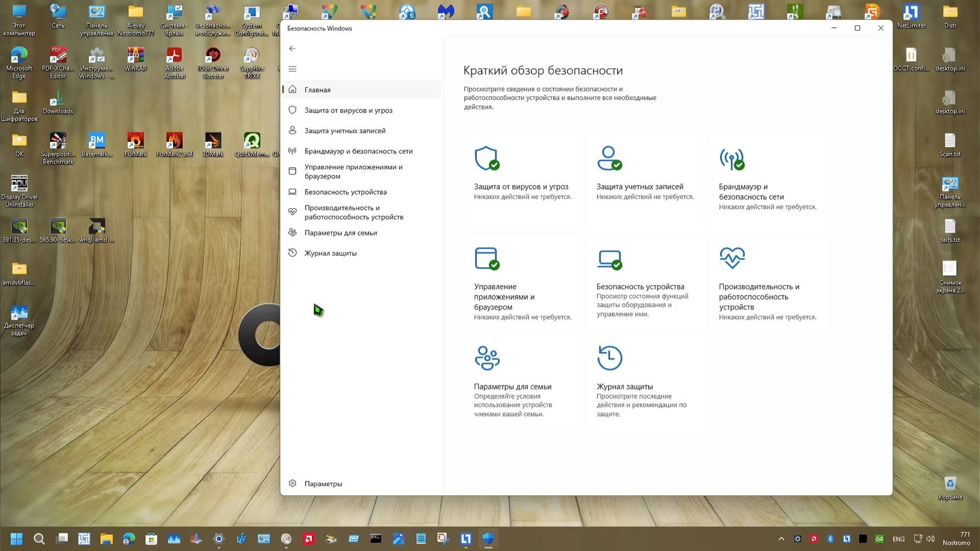Open Параметры via the gear icon
The width and height of the screenshot is (980, 551).
coord(293,483)
